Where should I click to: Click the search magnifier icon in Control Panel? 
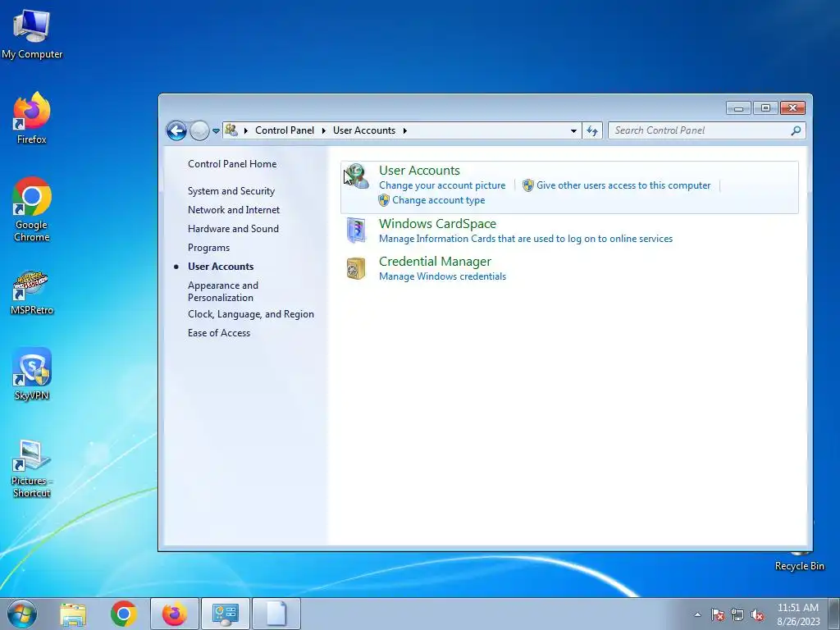click(796, 130)
